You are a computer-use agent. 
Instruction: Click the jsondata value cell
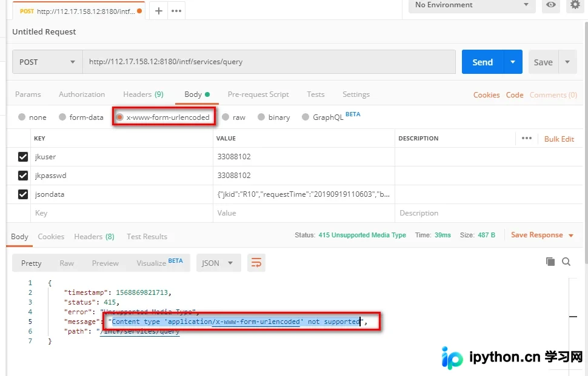[304, 194]
